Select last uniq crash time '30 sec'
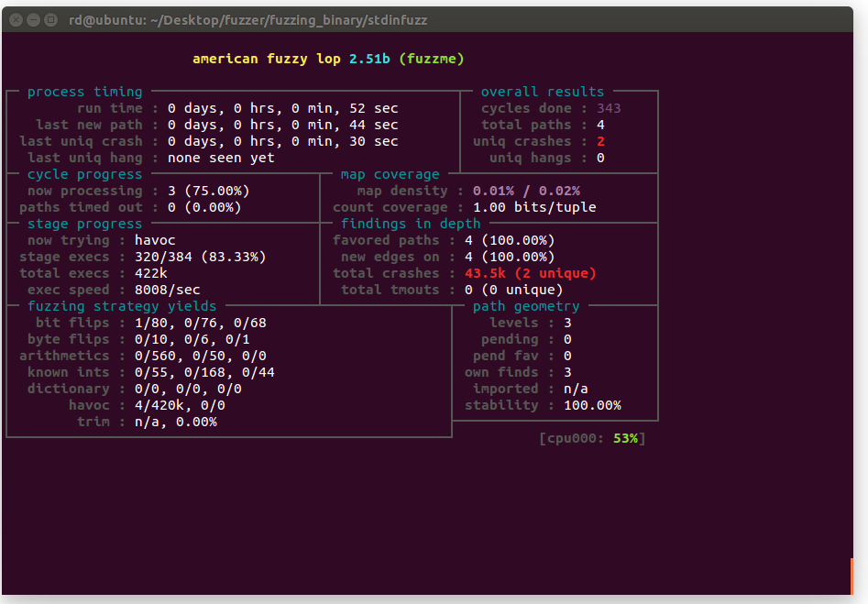 coord(374,142)
